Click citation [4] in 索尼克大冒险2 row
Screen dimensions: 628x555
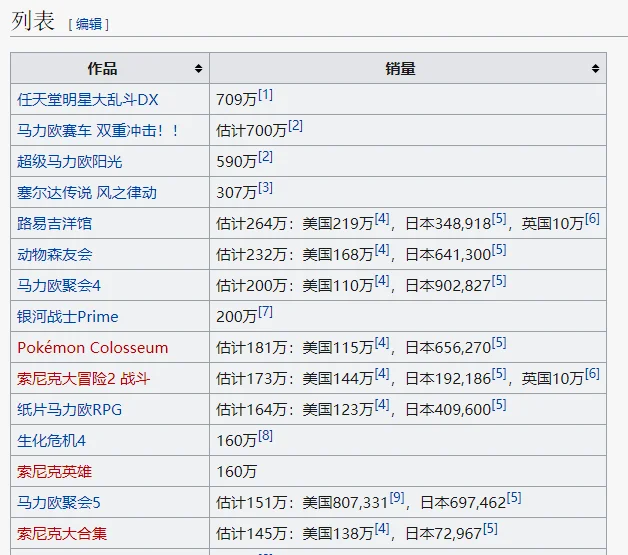point(382,374)
